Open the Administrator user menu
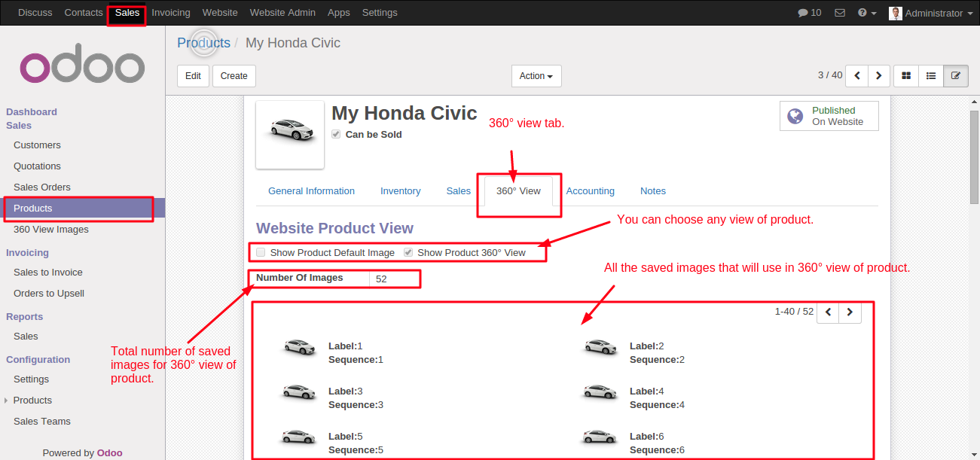 coord(931,13)
